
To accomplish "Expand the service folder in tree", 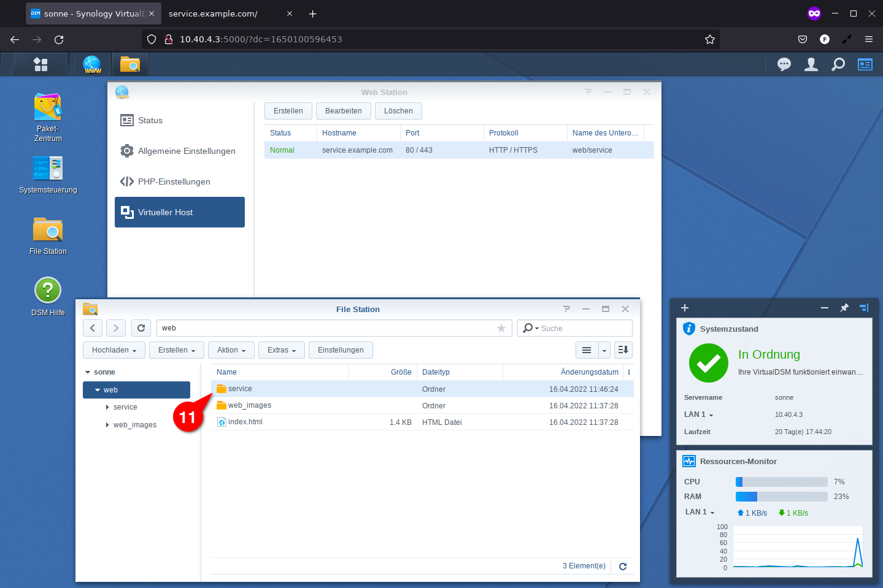I will coord(107,407).
